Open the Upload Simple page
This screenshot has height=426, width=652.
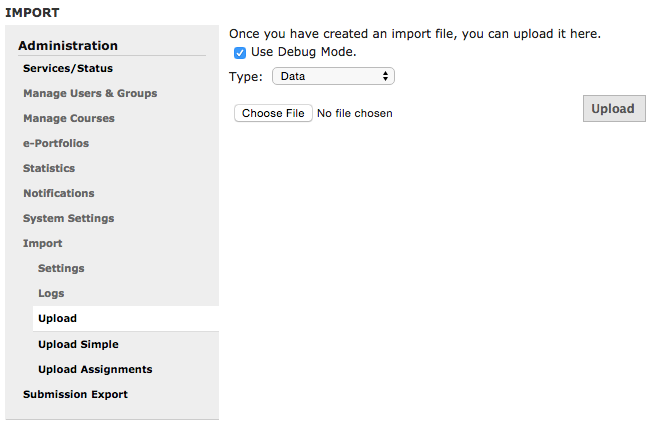(x=78, y=344)
